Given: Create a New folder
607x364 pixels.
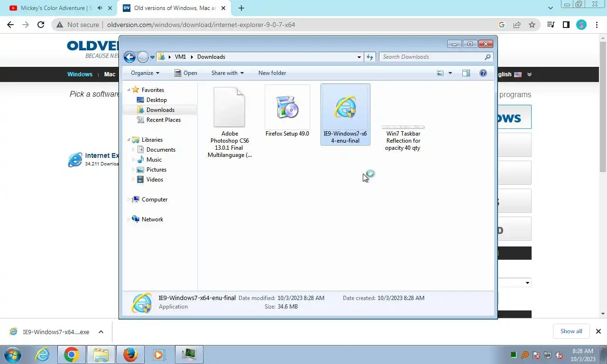Looking at the screenshot, I should coord(272,73).
